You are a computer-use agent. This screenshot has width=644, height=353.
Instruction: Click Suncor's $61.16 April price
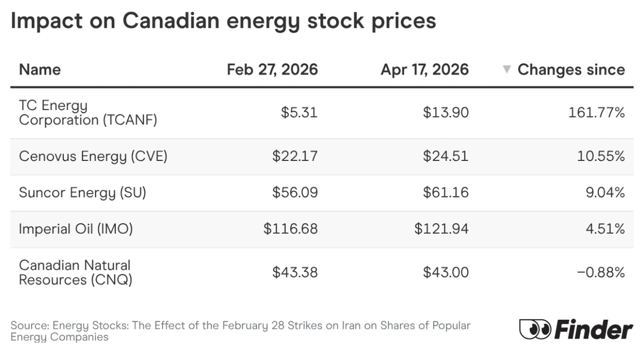446,193
